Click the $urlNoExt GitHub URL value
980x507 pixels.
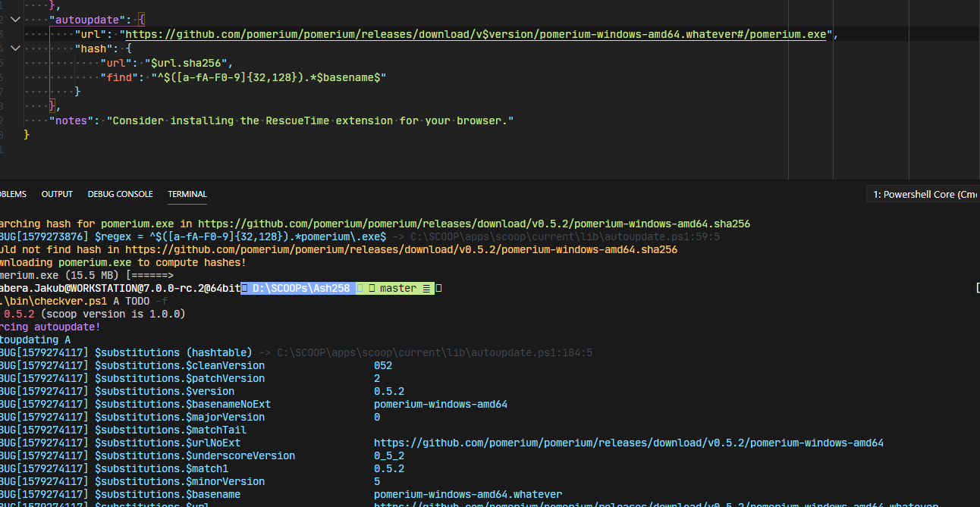pyautogui.click(x=628, y=442)
